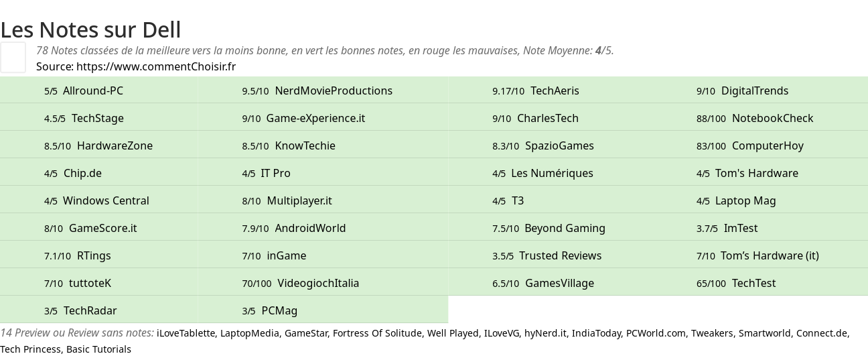This screenshot has width=868, height=356.
Task: Open the iLoveTablette preview without rating
Action: coord(186,333)
